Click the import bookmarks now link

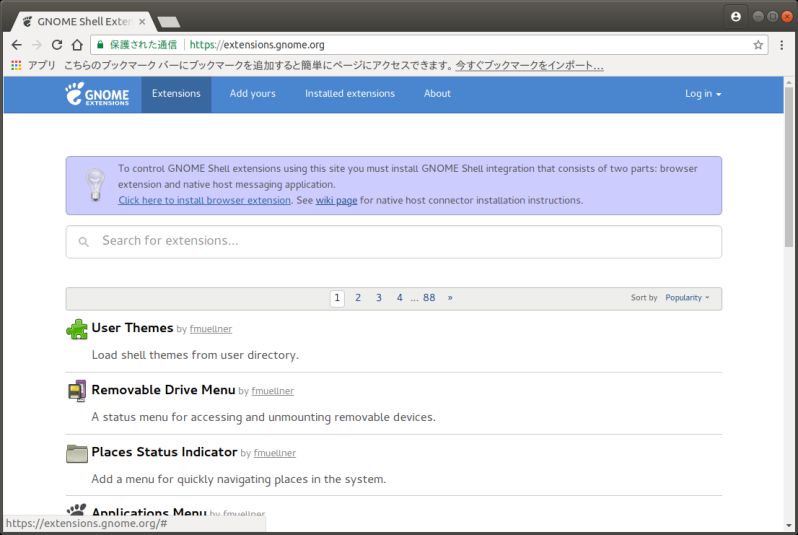[529, 66]
